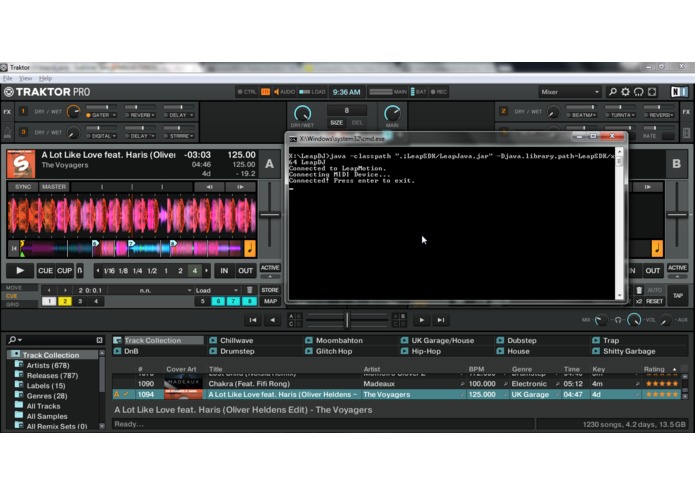Sort track list by BPM column
695x494 pixels.
(476, 369)
